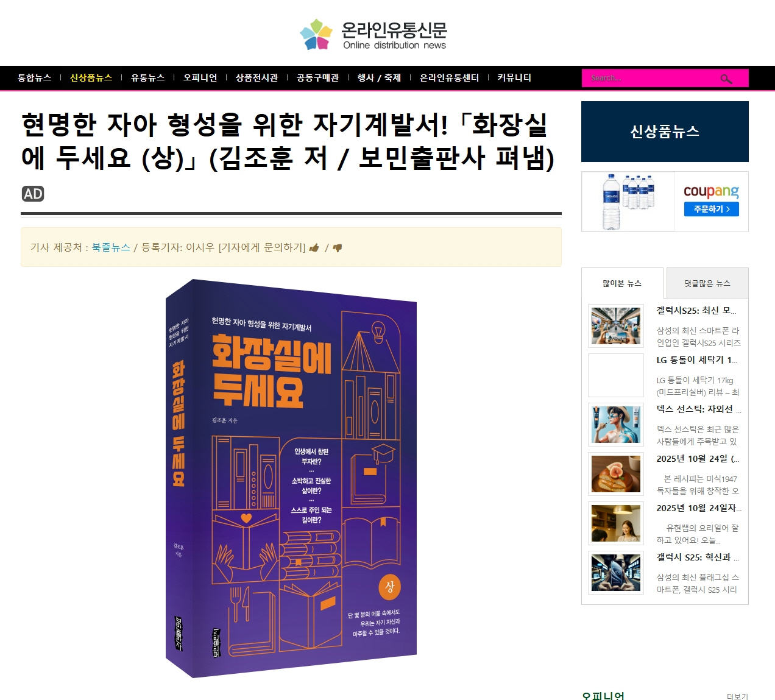Viewport: 775px width, 700px height.
Task: Click the AD badge under headline
Action: [x=33, y=194]
